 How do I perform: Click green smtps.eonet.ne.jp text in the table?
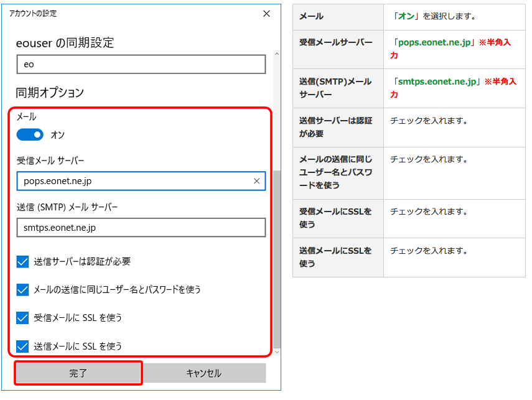[436, 81]
